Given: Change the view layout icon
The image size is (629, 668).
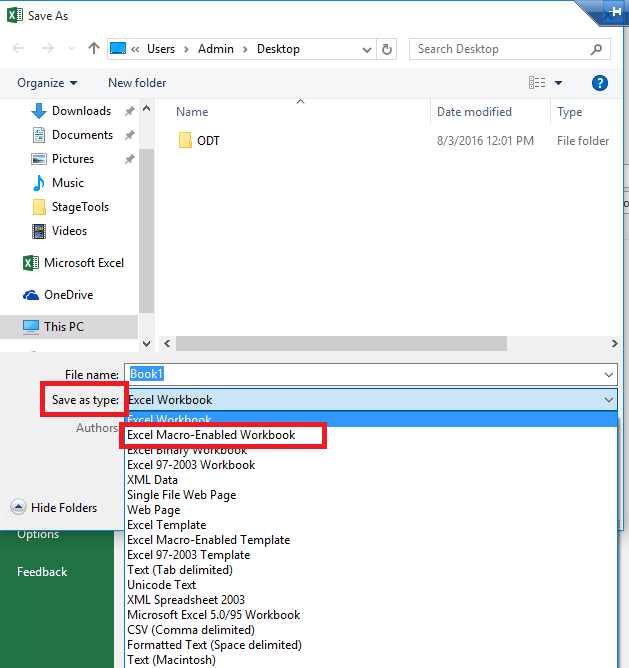Looking at the screenshot, I should pyautogui.click(x=537, y=83).
